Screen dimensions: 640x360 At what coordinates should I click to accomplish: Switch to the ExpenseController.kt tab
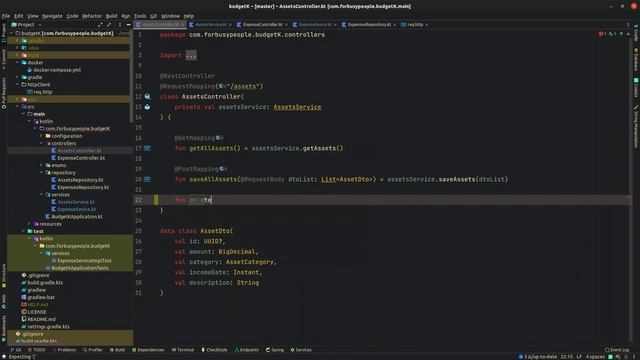[262, 25]
